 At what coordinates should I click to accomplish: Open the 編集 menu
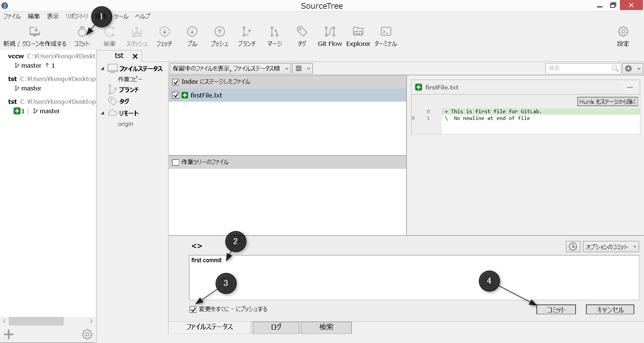34,16
